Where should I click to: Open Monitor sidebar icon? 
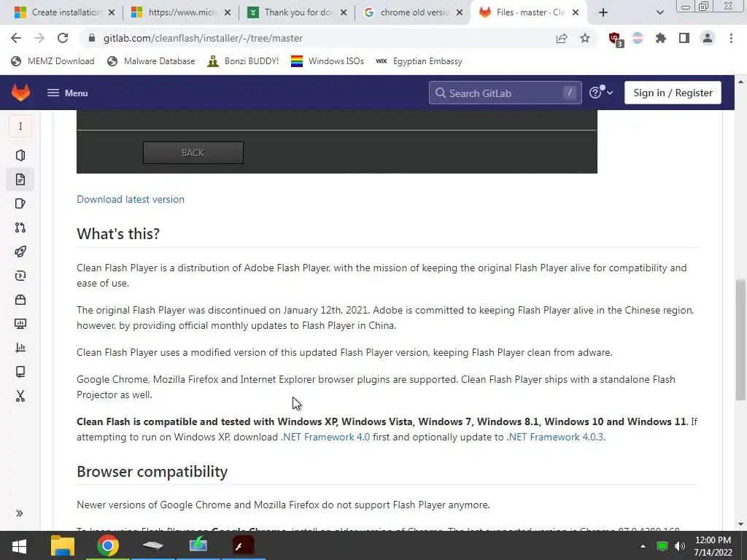(20, 324)
